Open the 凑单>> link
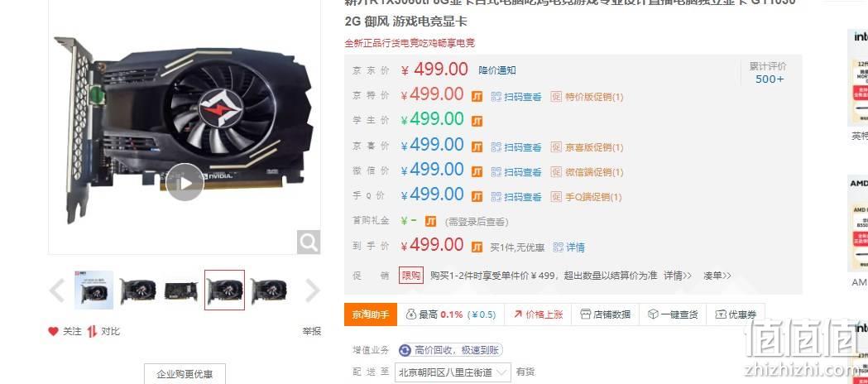 point(717,276)
